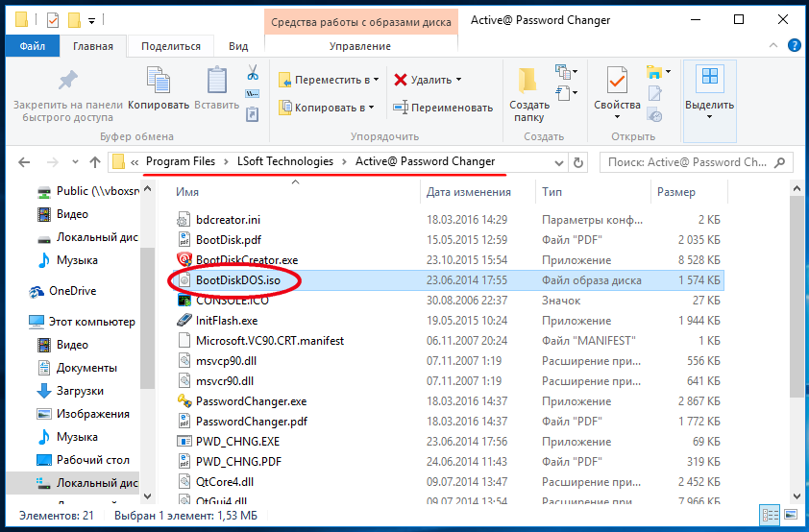Switch to the Поделиться ribbon tab
The height and width of the screenshot is (532, 809).
171,46
